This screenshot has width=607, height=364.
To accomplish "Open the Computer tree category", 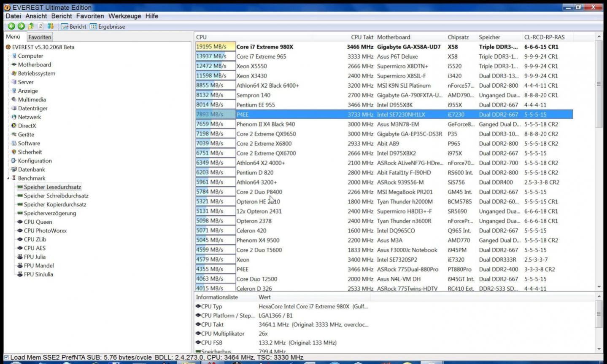I will click(x=27, y=56).
